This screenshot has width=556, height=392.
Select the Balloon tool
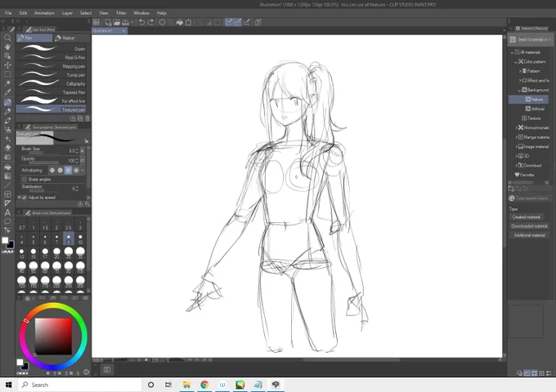pos(7,221)
